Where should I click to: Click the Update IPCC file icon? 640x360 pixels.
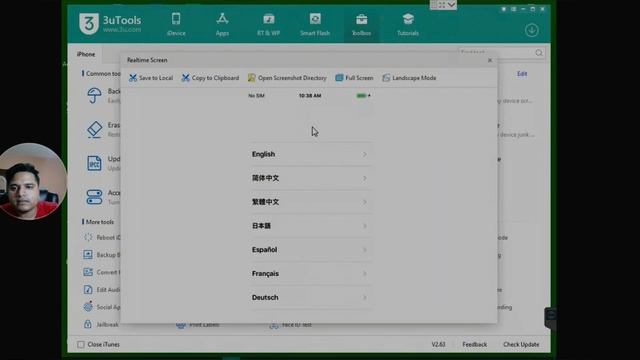click(x=94, y=163)
